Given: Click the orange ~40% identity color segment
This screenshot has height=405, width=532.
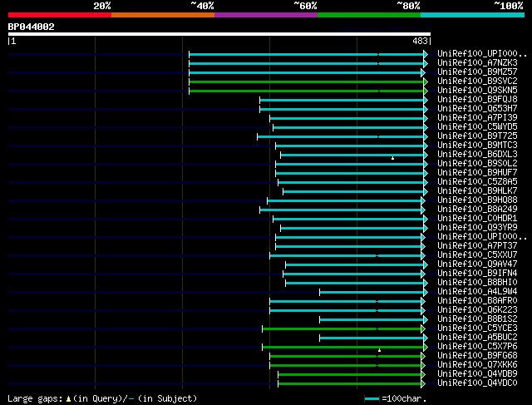Looking at the screenshot, I should point(163,15).
